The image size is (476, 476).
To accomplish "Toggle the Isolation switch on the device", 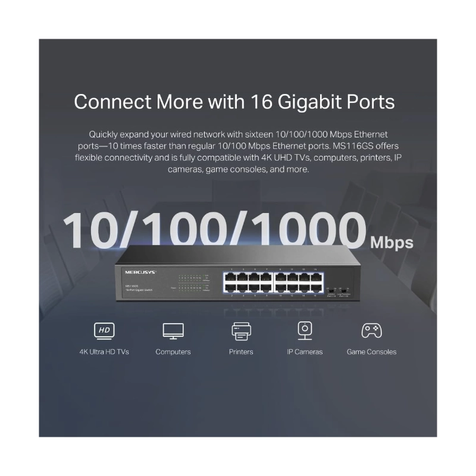I will click(x=331, y=291).
